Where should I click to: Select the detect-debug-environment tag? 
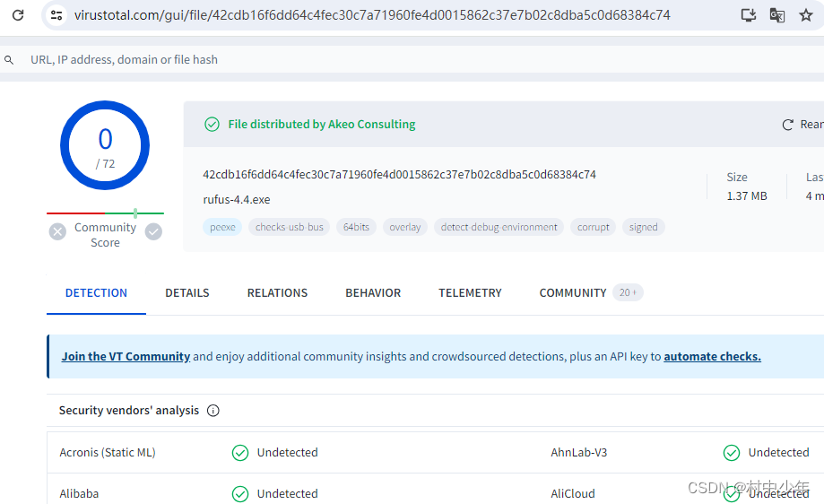point(499,227)
